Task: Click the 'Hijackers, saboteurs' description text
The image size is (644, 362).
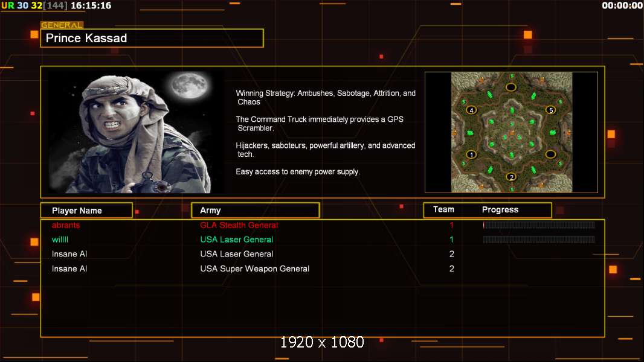Action: click(325, 150)
